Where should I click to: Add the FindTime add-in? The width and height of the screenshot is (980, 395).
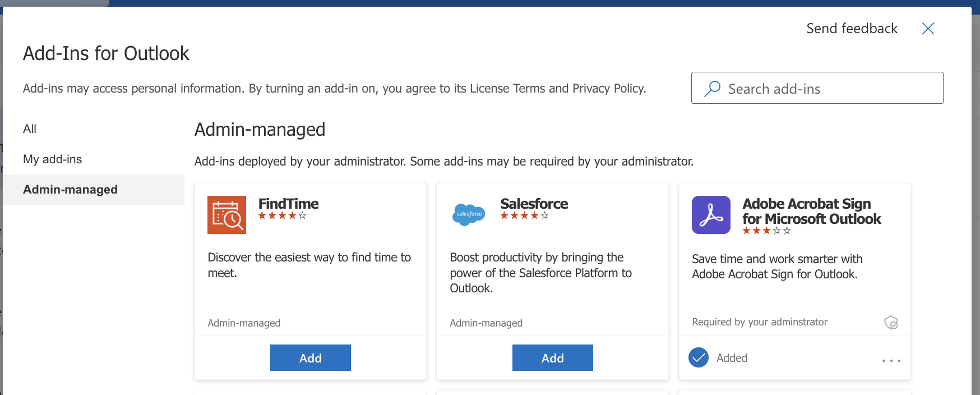pyautogui.click(x=311, y=358)
